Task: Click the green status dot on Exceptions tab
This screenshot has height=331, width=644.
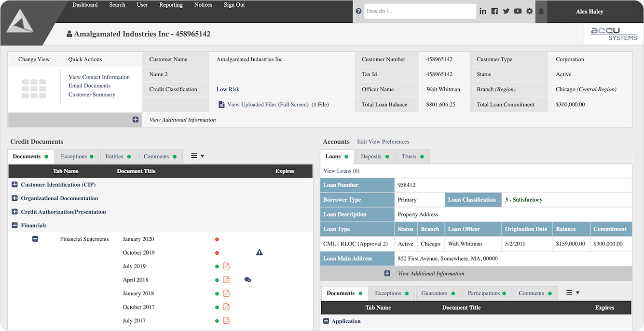Action: (x=92, y=156)
